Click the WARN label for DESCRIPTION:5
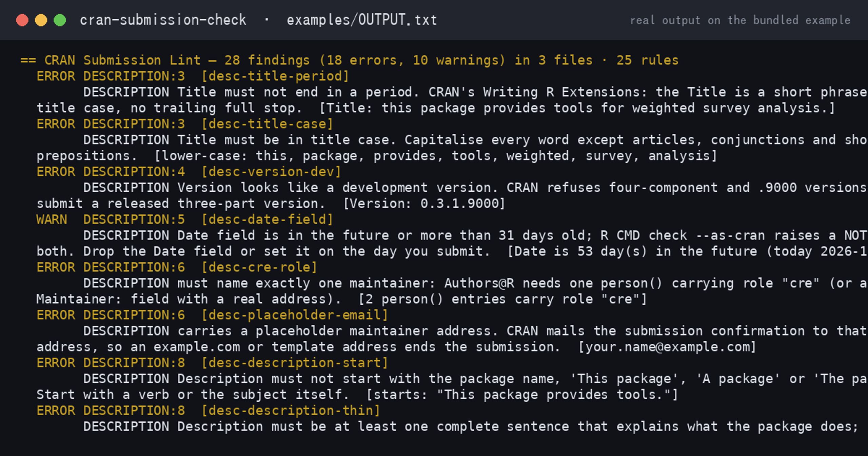The width and height of the screenshot is (868, 456). pos(52,220)
